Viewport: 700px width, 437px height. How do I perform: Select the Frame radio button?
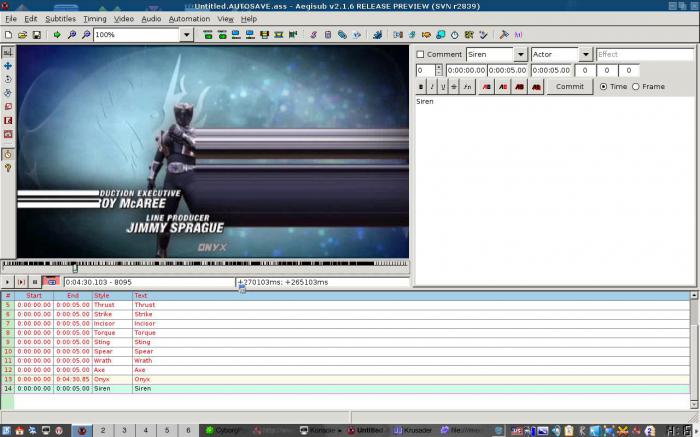coord(636,87)
